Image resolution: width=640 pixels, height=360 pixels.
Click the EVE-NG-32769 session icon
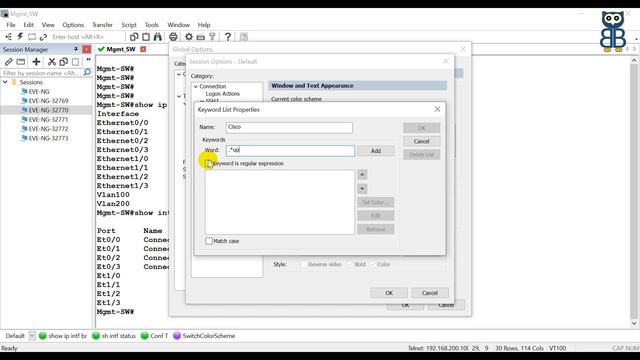[24, 100]
